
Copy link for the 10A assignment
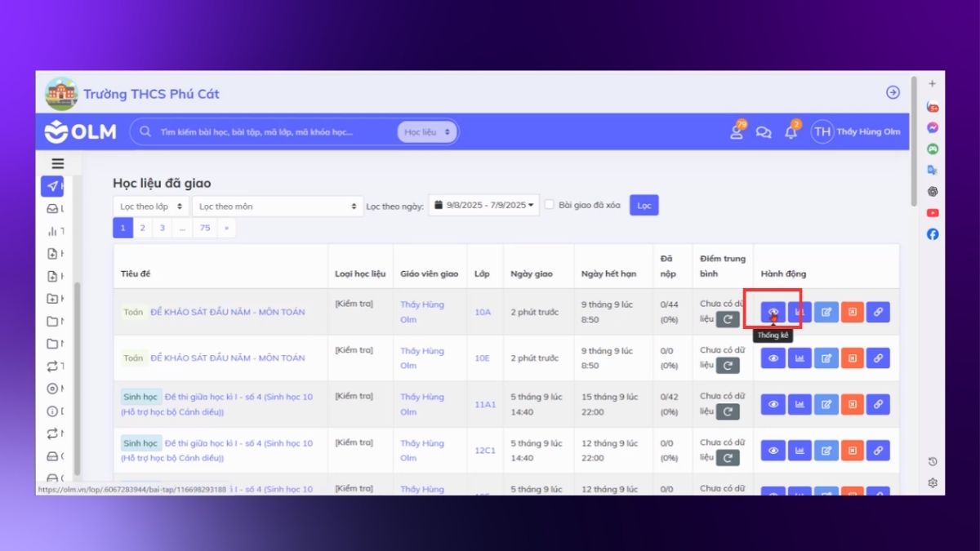click(x=878, y=312)
